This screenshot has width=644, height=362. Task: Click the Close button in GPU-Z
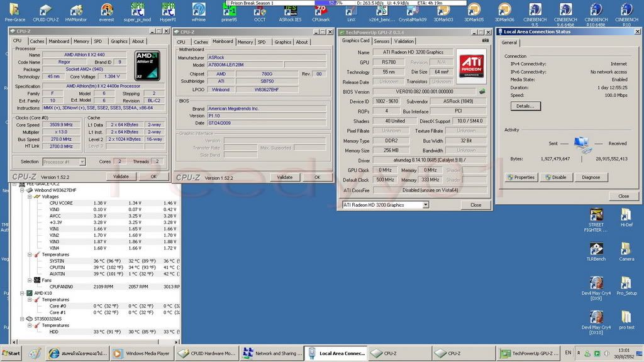pos(475,205)
